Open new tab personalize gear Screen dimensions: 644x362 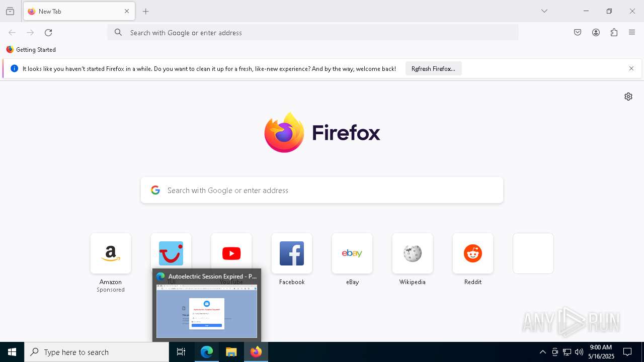coord(628,97)
